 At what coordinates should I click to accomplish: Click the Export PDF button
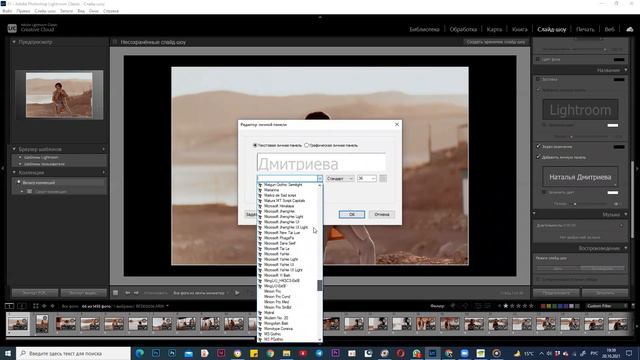(x=35, y=293)
